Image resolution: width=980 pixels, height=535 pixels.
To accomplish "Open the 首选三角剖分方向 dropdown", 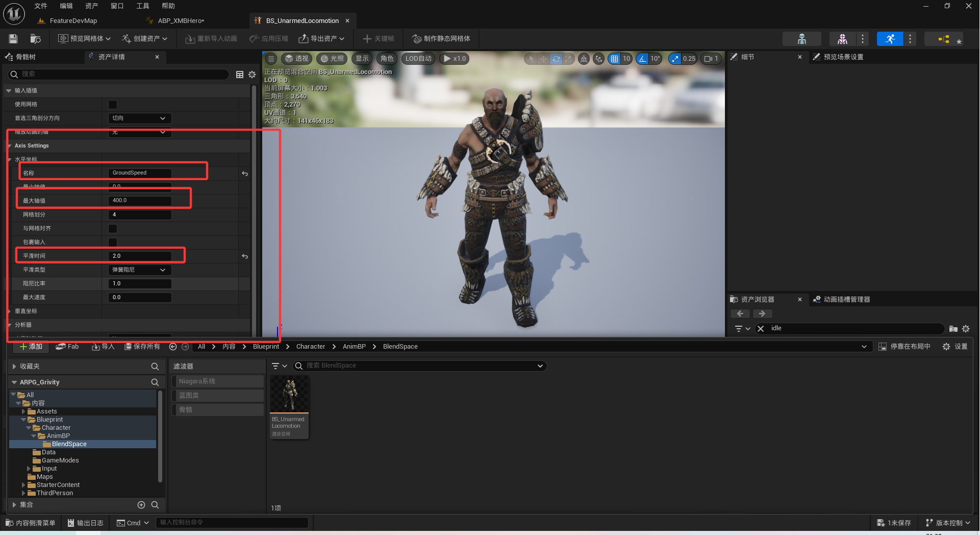I will point(140,118).
